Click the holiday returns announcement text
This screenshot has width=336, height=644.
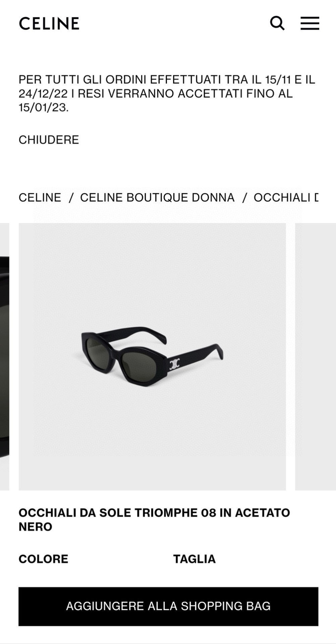[x=167, y=93]
